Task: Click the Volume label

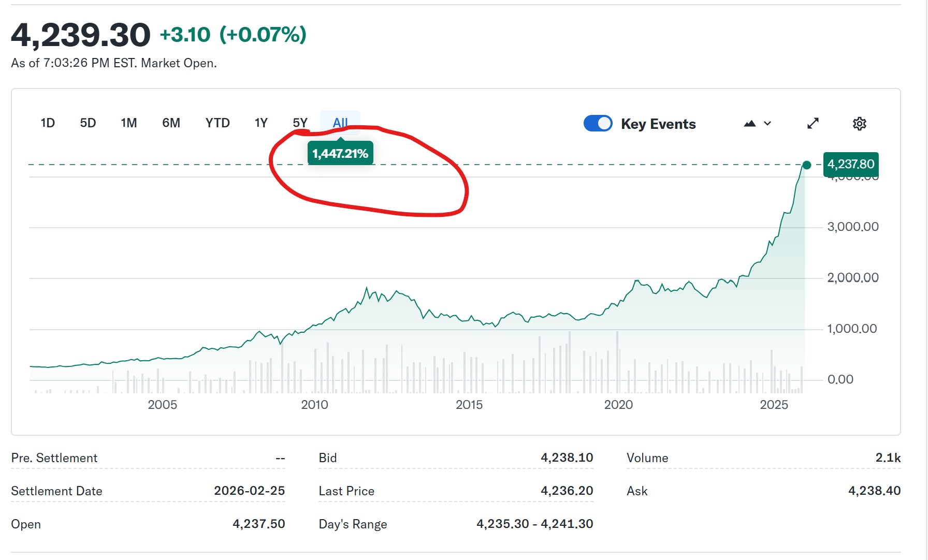Action: tap(647, 458)
